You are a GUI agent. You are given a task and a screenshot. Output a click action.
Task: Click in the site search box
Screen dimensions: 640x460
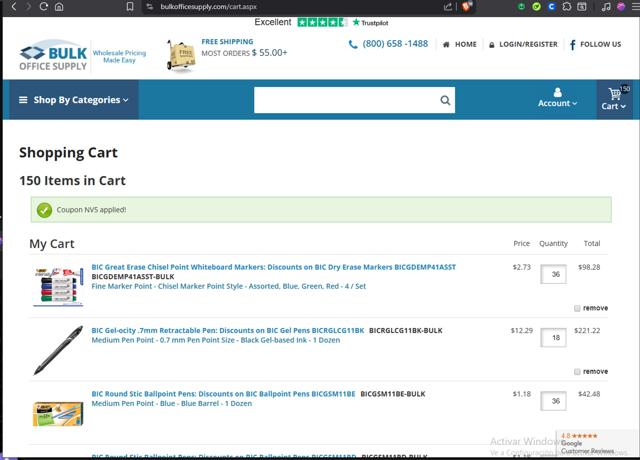pyautogui.click(x=346, y=100)
